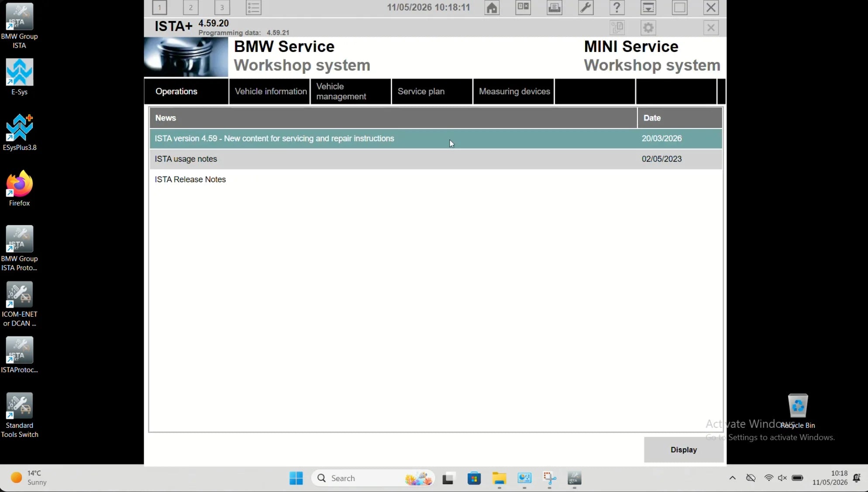Open the Control Panel taskbar icon
This screenshot has width=868, height=492.
click(524, 478)
